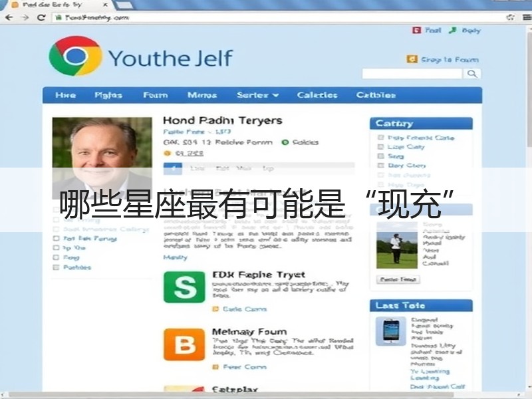532x399 pixels.
Task: Click the browser tab favicon
Action: click(15, 5)
